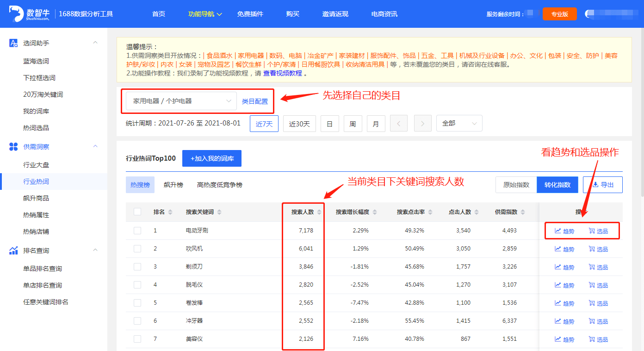The image size is (644, 351).
Task: Click the next period arrow button
Action: [x=422, y=124]
